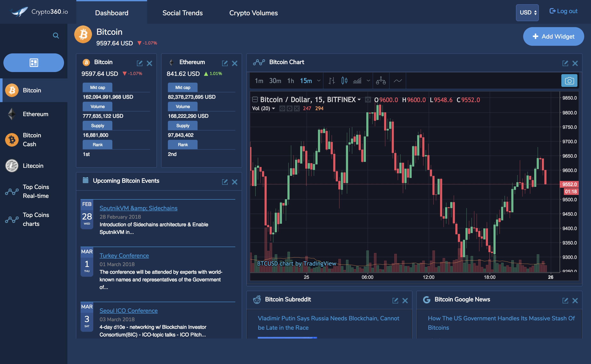
Task: Click the Volume label under Ethereum
Action: (183, 106)
